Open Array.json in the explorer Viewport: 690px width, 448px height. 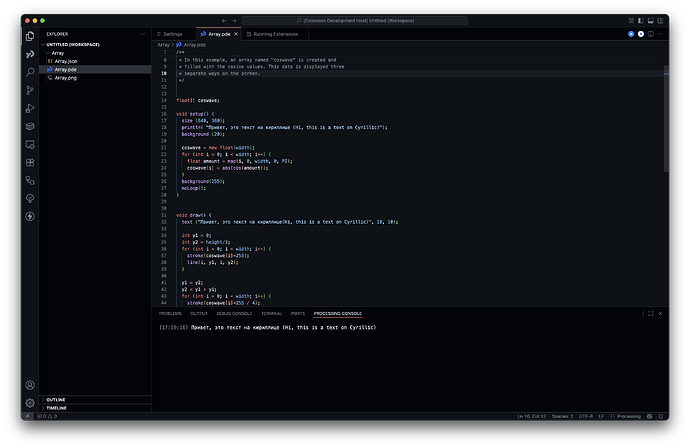pos(64,61)
